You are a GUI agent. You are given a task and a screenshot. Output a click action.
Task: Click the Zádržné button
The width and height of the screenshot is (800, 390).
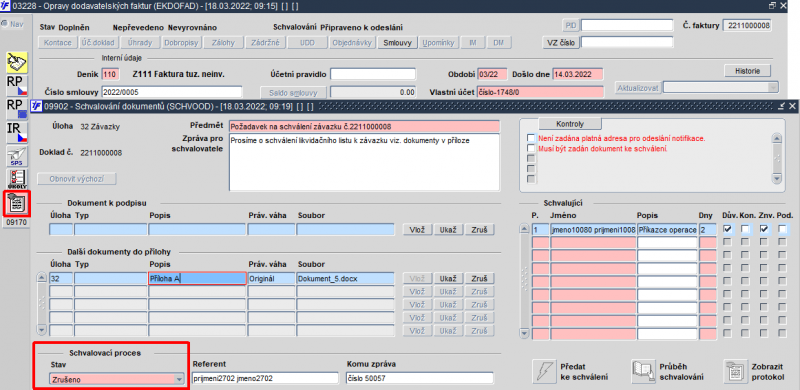click(x=265, y=43)
